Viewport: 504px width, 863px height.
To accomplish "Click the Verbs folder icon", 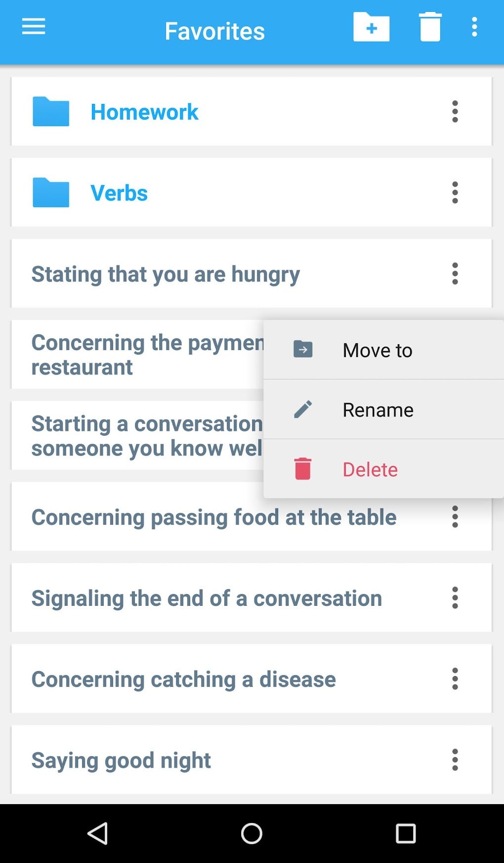I will point(51,193).
